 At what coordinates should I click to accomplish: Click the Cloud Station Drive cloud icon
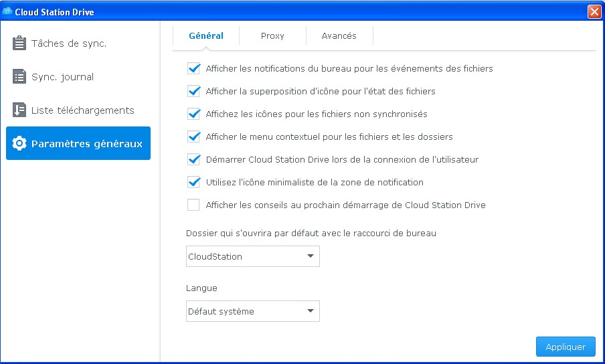(7, 12)
